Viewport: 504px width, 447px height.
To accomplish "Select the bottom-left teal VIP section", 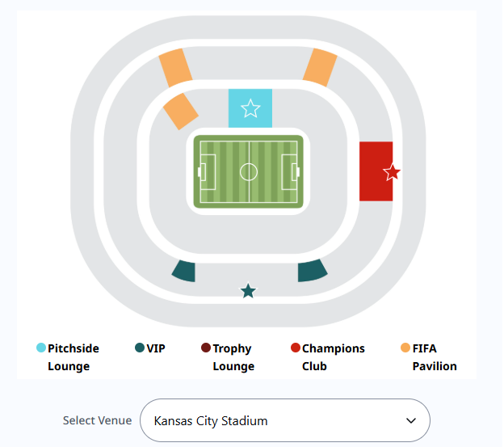I will click(185, 270).
